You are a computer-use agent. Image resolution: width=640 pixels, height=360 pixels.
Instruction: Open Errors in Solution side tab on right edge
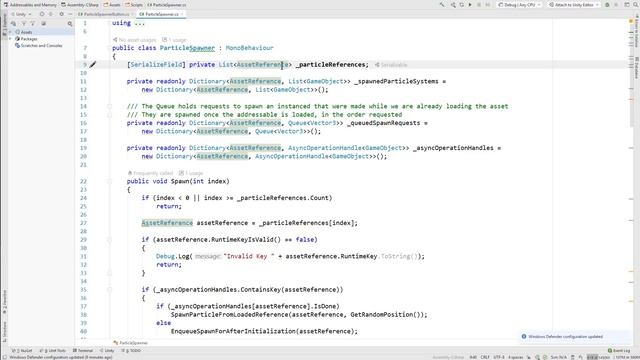pos(636,31)
